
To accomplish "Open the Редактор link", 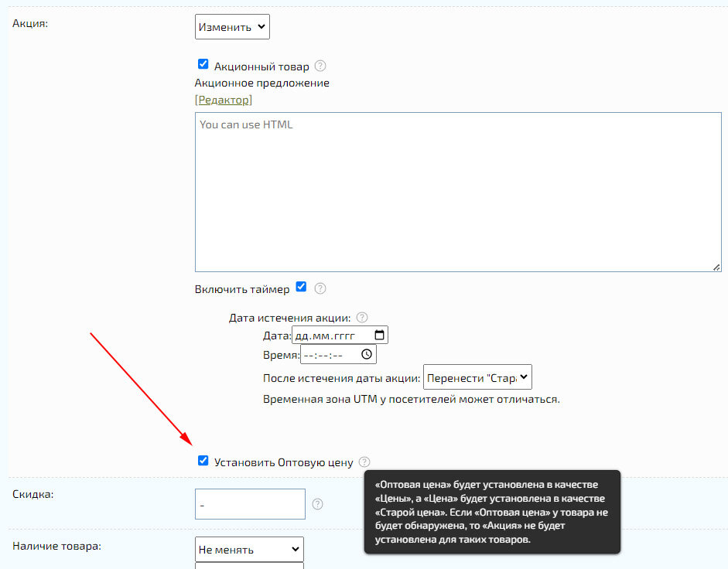I will (x=224, y=100).
